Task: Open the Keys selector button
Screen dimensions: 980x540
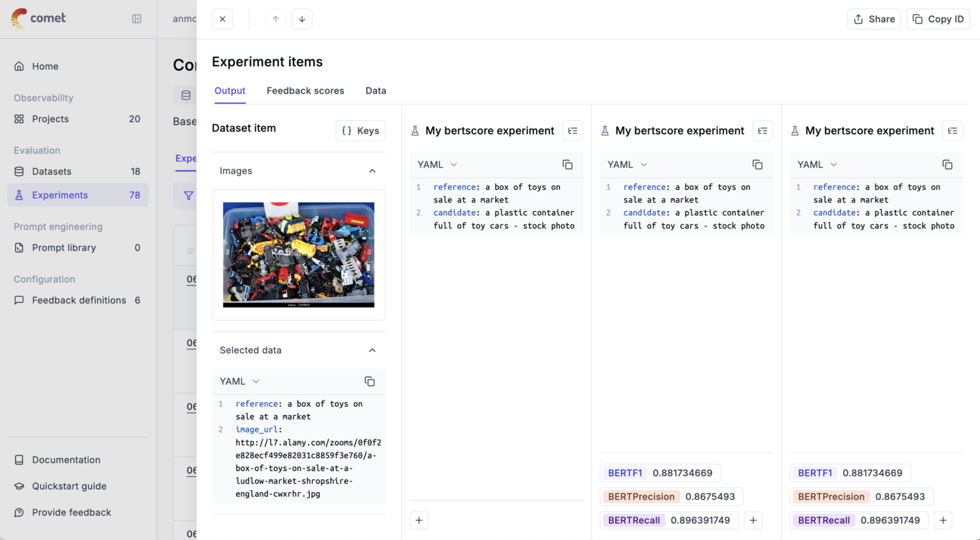Action: pos(360,131)
